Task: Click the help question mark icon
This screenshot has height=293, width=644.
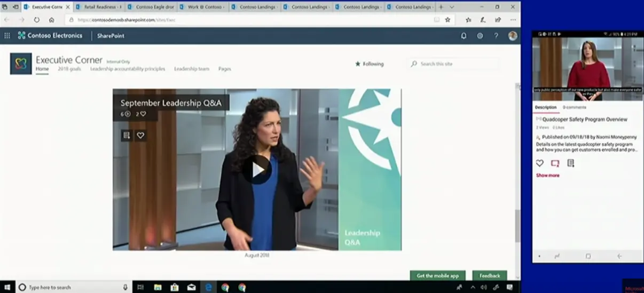Action: [496, 36]
